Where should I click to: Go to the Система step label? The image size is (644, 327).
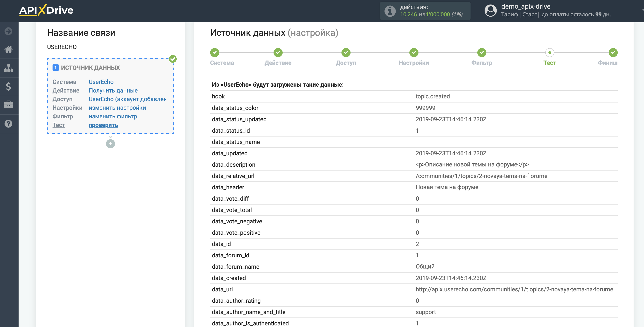(x=222, y=63)
